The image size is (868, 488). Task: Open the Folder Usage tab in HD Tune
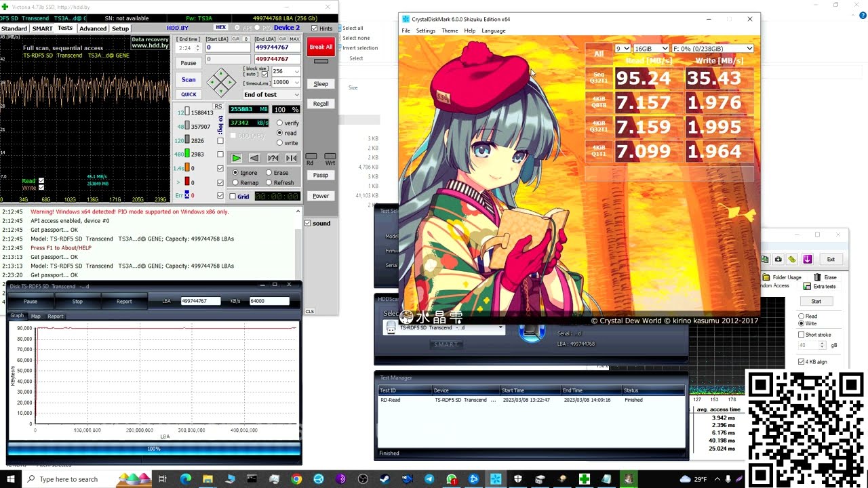pyautogui.click(x=782, y=277)
